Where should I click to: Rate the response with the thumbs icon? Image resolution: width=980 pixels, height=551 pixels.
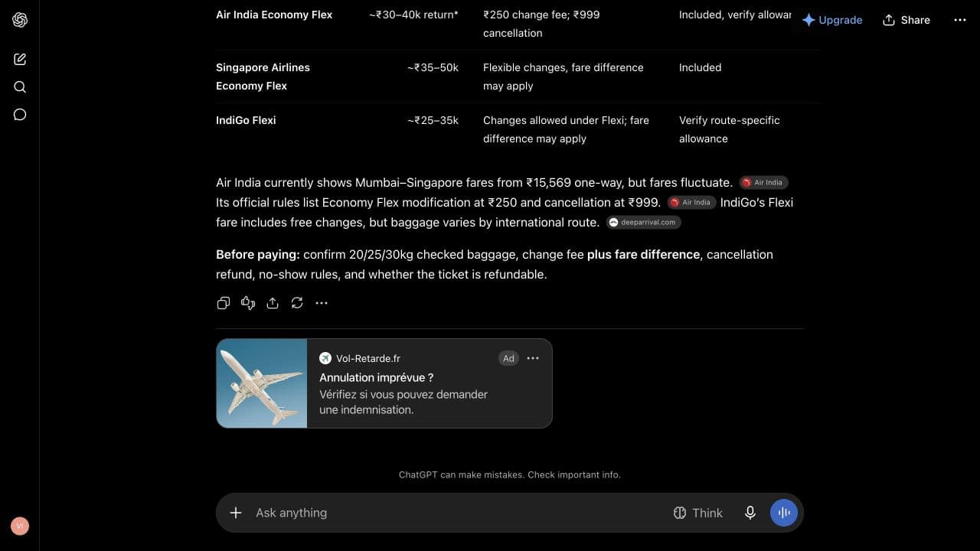pyautogui.click(x=248, y=303)
